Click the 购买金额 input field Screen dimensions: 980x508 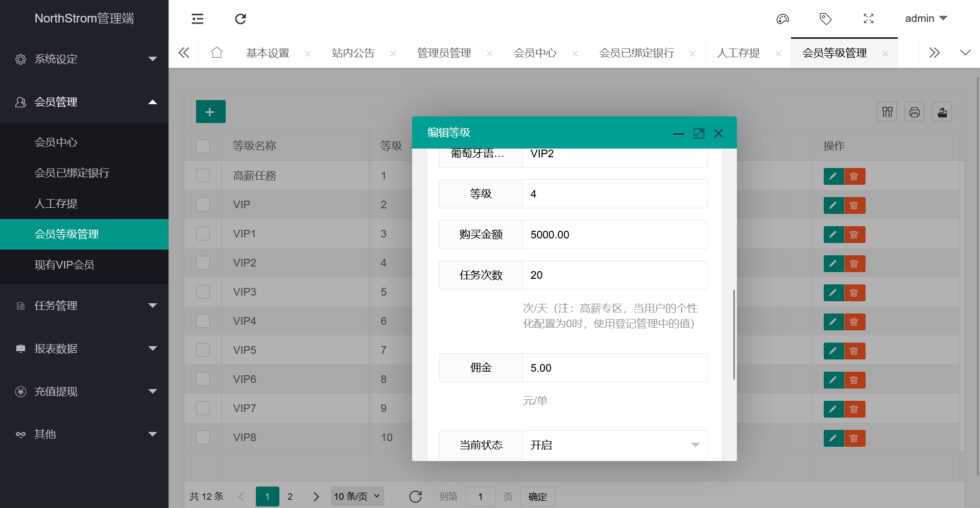coord(614,235)
